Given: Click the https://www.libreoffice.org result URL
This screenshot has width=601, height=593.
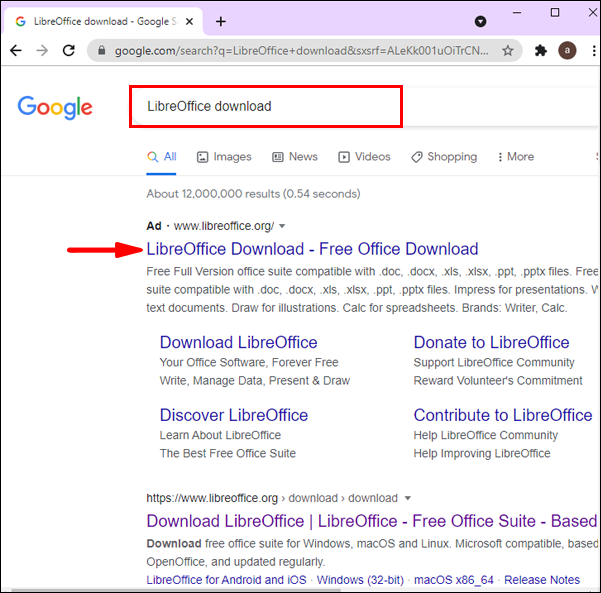Looking at the screenshot, I should [x=212, y=498].
